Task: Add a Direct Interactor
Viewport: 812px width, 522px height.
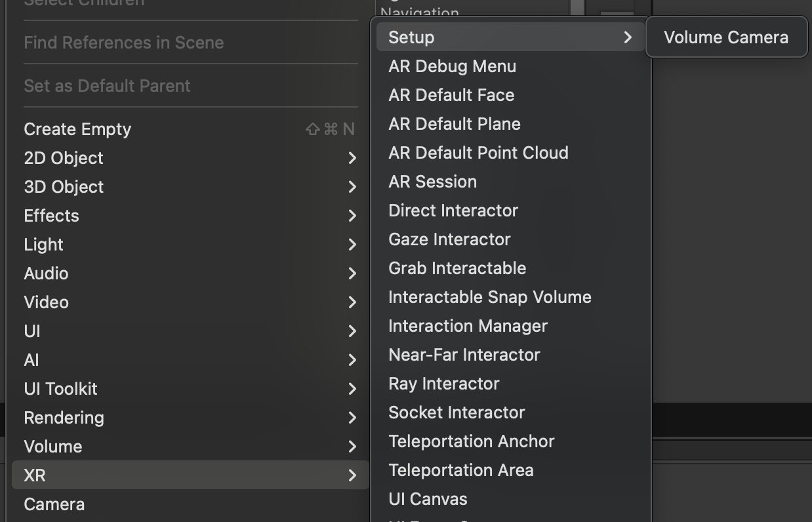Action: (x=453, y=211)
